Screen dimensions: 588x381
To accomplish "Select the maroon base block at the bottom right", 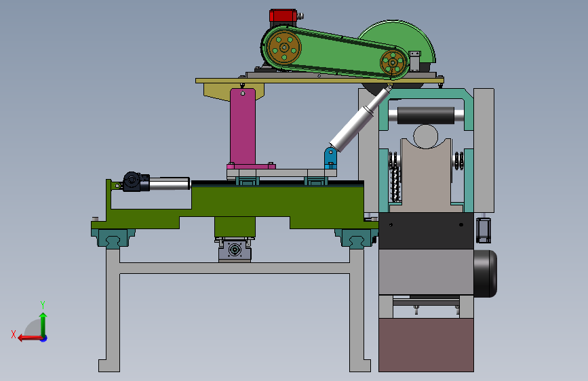I will (426, 345).
